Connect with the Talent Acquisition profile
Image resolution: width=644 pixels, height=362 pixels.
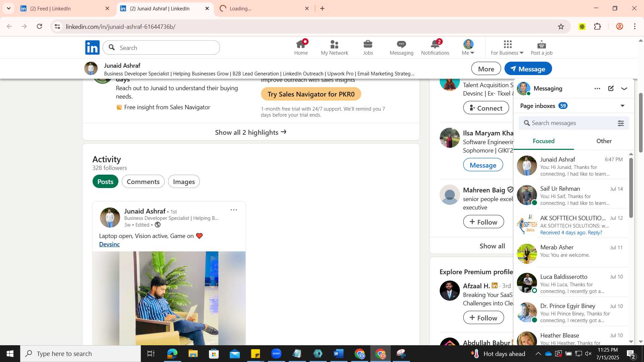click(x=486, y=108)
